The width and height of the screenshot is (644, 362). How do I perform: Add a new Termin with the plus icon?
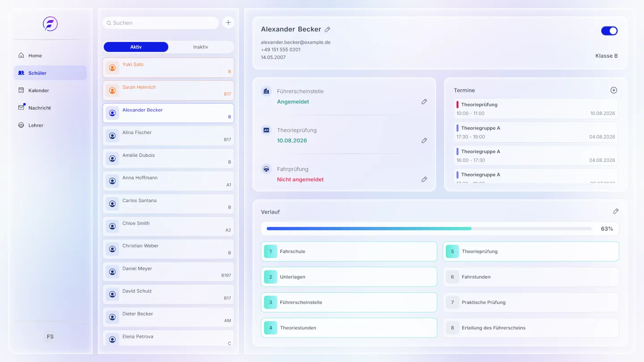click(614, 90)
